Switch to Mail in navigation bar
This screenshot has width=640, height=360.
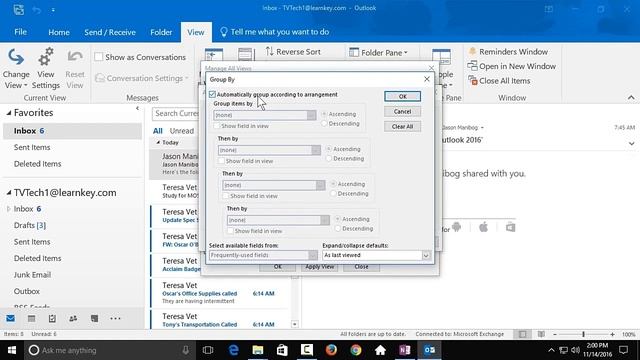pyautogui.click(x=11, y=318)
